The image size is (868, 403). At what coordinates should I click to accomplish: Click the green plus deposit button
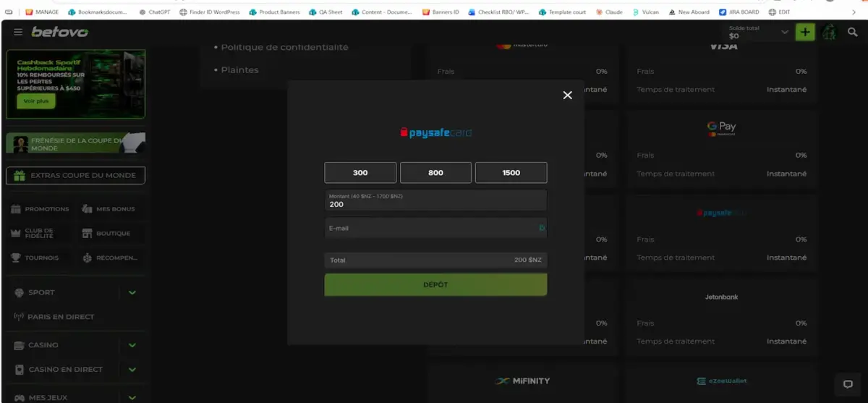tap(804, 33)
